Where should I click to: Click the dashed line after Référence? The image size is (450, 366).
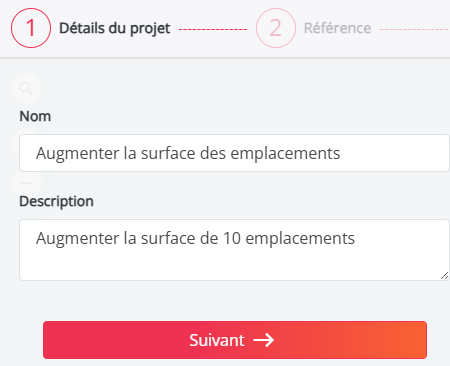click(415, 29)
